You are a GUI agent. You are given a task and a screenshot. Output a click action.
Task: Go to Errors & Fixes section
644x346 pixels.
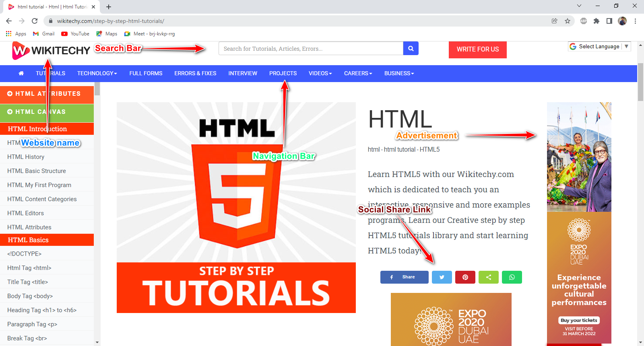195,73
